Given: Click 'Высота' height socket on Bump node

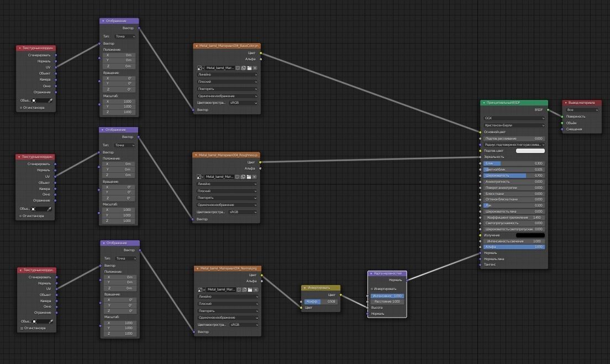Looking at the screenshot, I should pyautogui.click(x=367, y=308).
